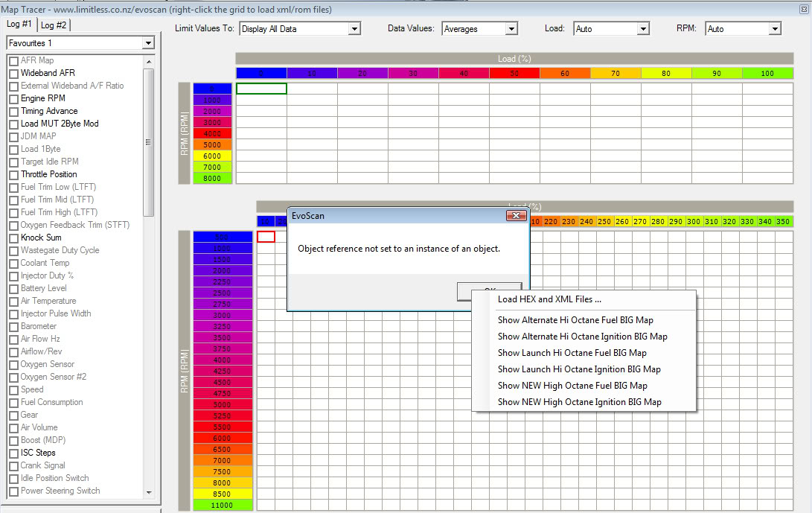
Task: Toggle the Fuel Trim Low (LTFT) checkbox
Action: pyautogui.click(x=14, y=188)
